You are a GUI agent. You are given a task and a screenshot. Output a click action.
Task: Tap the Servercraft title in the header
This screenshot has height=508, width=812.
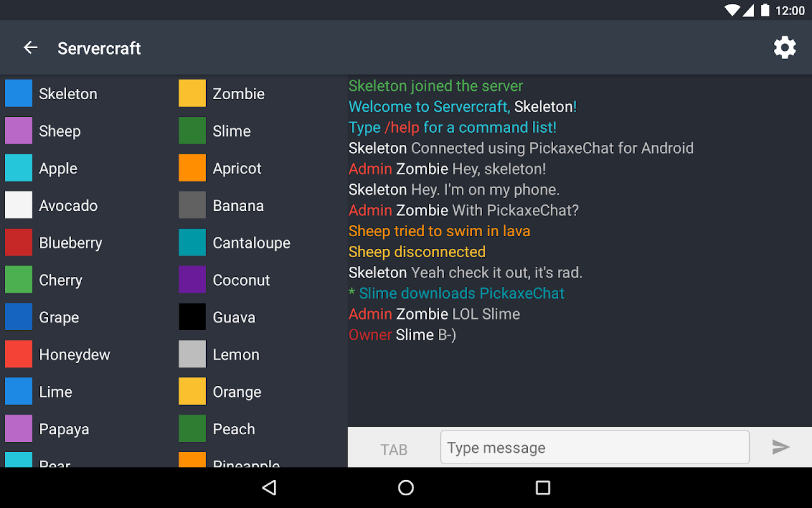(99, 48)
